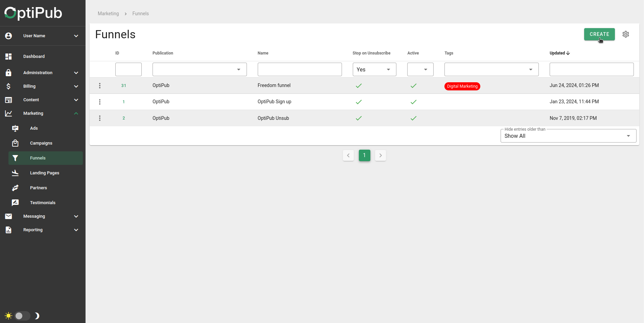This screenshot has width=644, height=323.
Task: Sort by Name column header
Action: tap(263, 53)
